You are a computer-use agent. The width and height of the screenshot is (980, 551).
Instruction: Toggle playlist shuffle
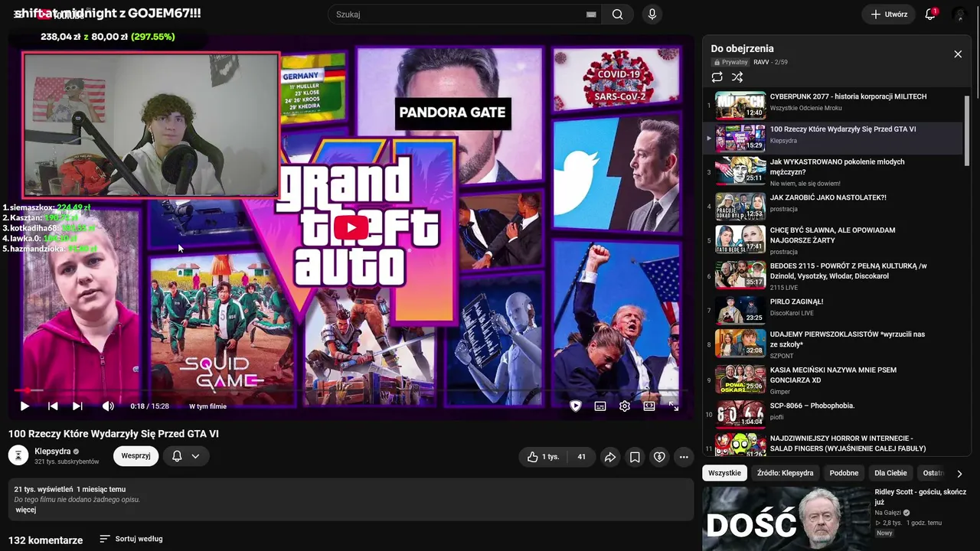point(737,77)
